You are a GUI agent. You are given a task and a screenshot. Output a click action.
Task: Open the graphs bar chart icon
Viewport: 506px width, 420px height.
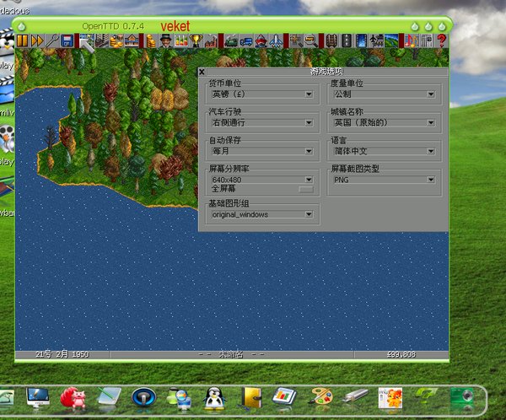point(180,41)
